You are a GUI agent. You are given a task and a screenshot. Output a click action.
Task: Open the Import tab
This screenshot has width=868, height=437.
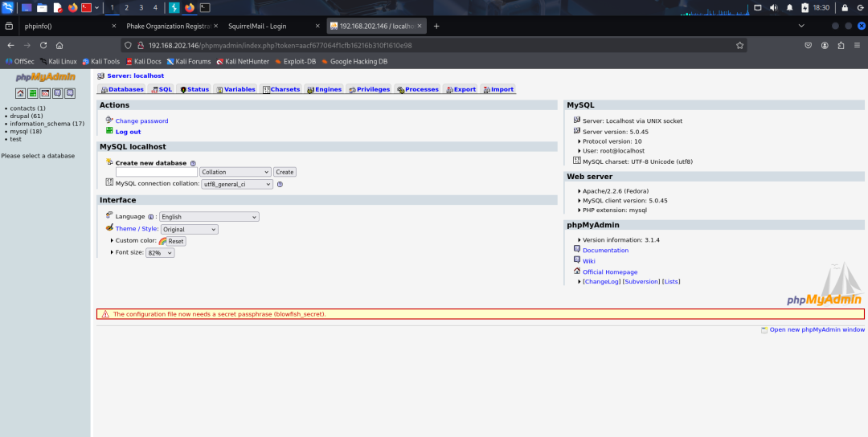pyautogui.click(x=498, y=90)
